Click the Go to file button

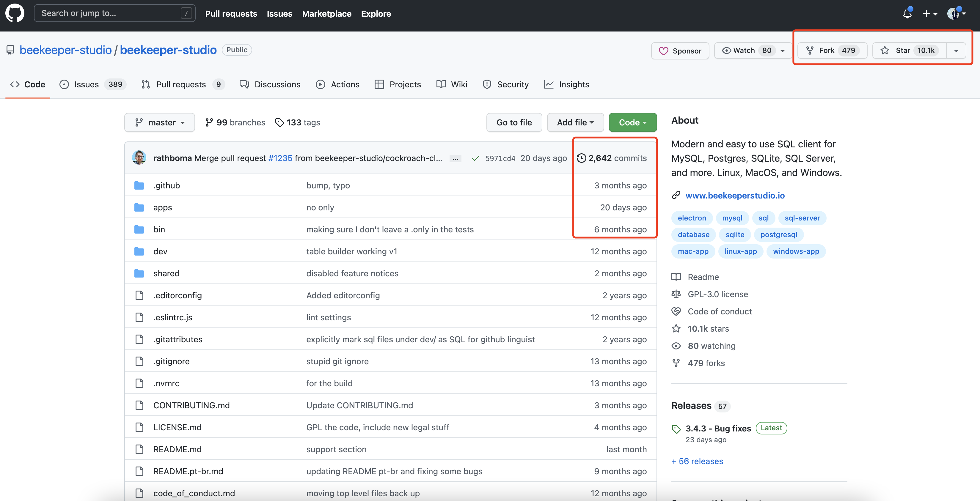coord(514,122)
